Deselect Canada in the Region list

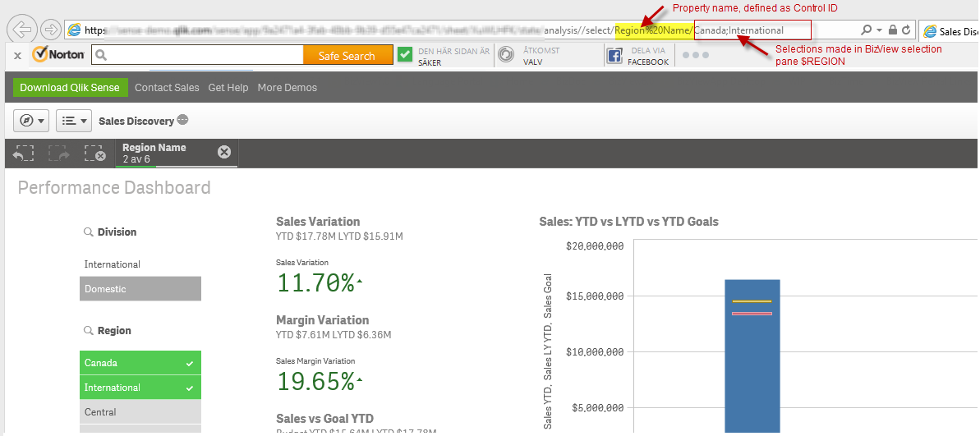coord(140,362)
